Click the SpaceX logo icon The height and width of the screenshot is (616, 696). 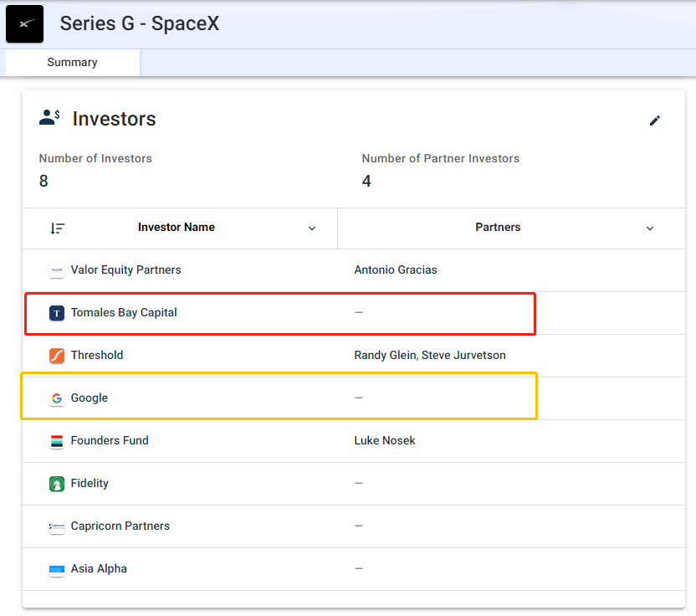point(24,24)
